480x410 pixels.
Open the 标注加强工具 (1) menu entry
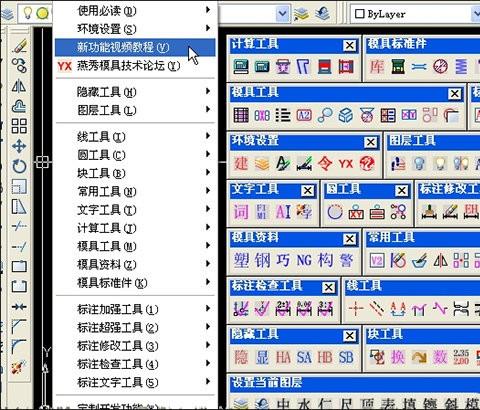(135, 309)
